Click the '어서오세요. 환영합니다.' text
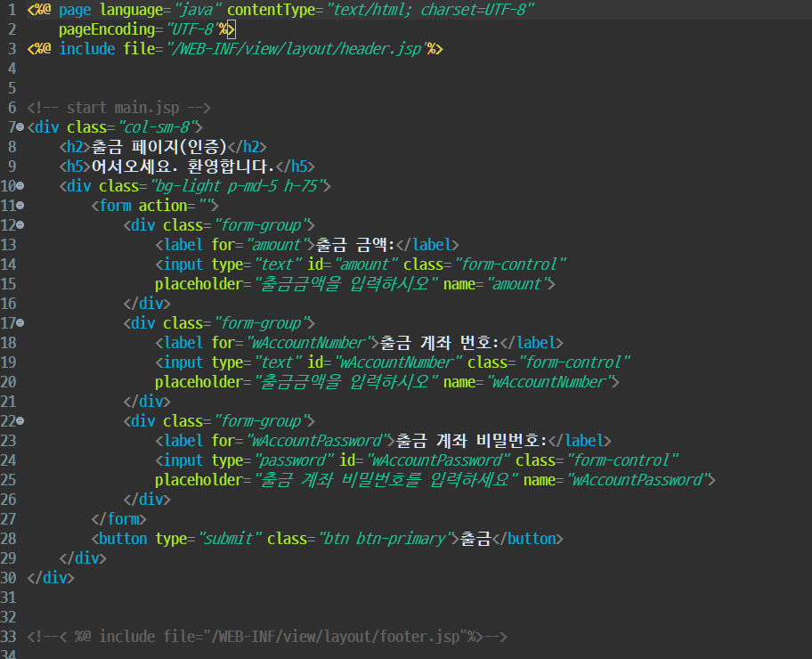This screenshot has height=659, width=812. pyautogui.click(x=183, y=167)
